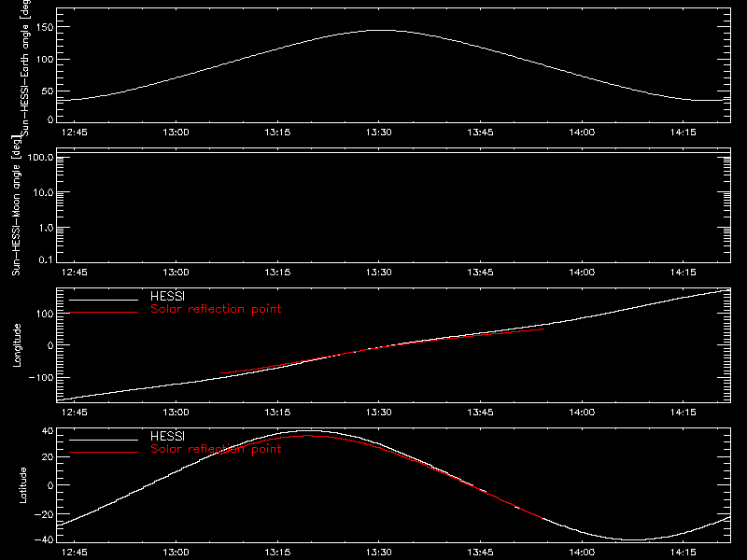Viewport: 747px width, 560px height.
Task: Click 13:45 under the Longitude plot
Action: (480, 412)
